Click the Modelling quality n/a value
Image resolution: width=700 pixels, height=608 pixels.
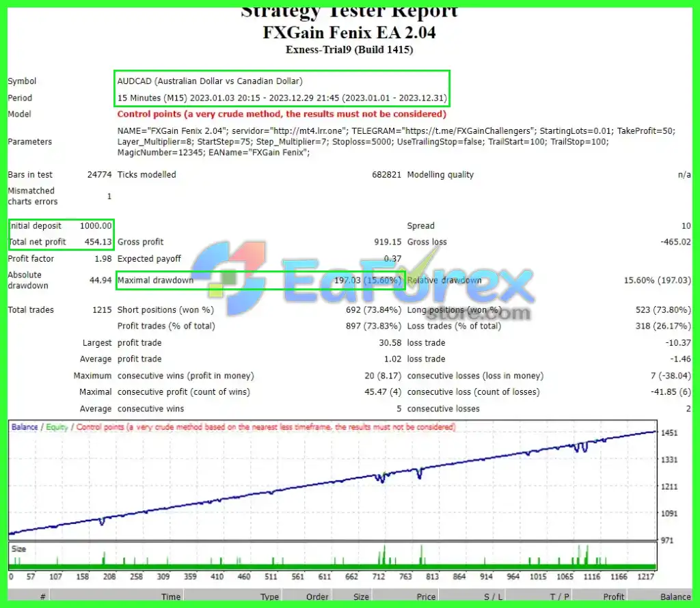(x=684, y=175)
